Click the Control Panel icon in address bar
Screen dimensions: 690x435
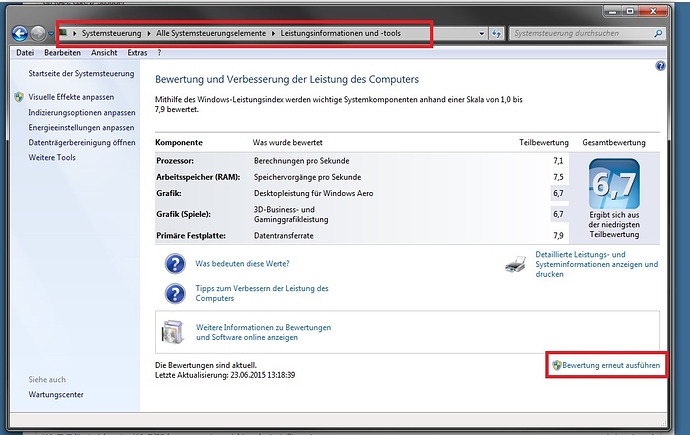pyautogui.click(x=63, y=33)
